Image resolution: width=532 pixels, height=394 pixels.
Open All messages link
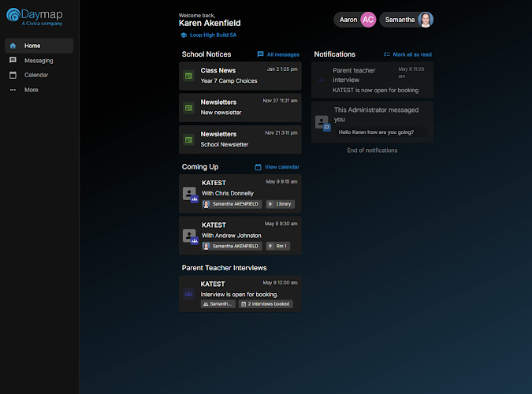[x=283, y=54]
